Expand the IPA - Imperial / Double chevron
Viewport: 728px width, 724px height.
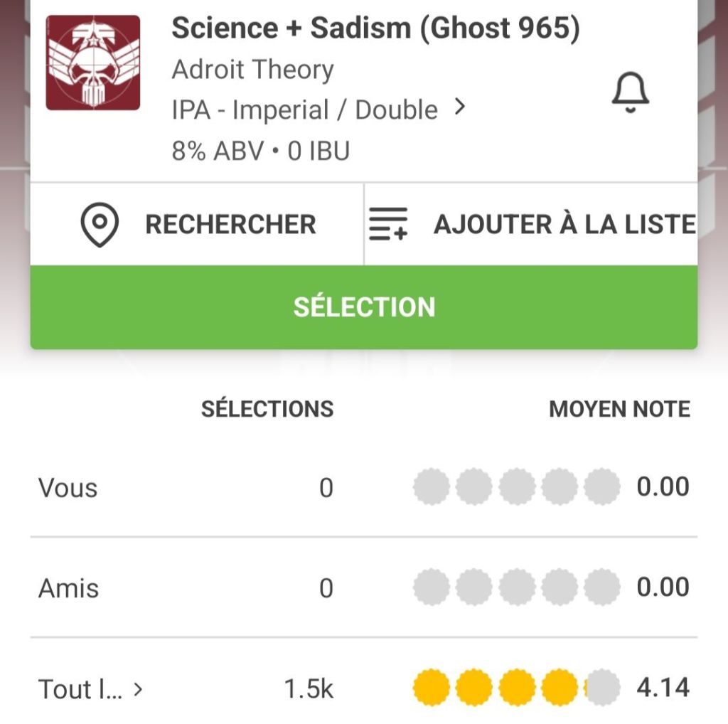(x=460, y=108)
